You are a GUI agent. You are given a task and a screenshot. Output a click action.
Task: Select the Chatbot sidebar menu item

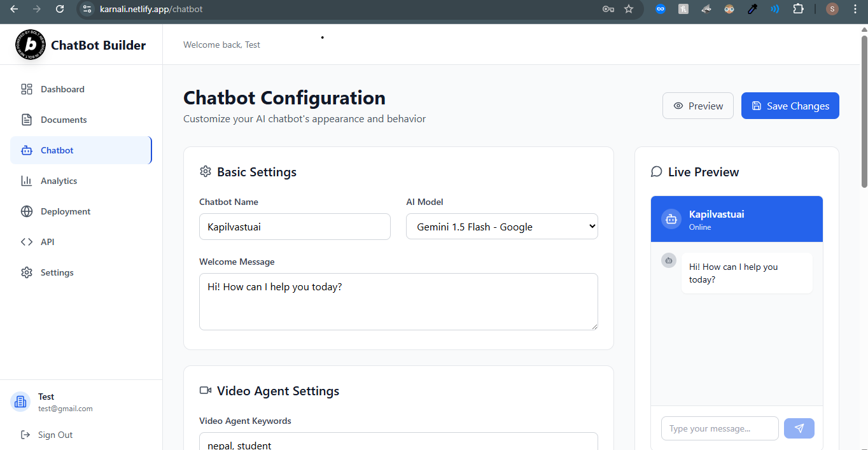coord(81,150)
